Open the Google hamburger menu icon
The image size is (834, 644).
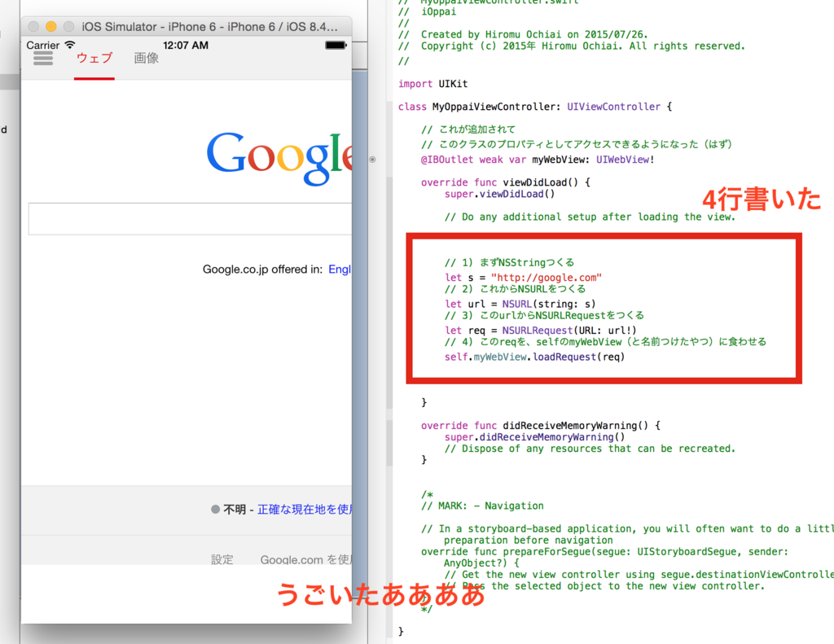point(43,59)
